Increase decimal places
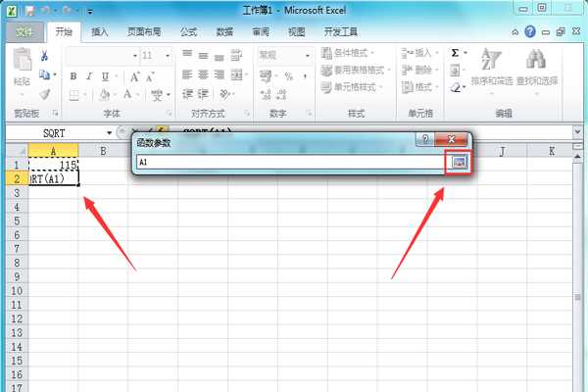 point(266,94)
